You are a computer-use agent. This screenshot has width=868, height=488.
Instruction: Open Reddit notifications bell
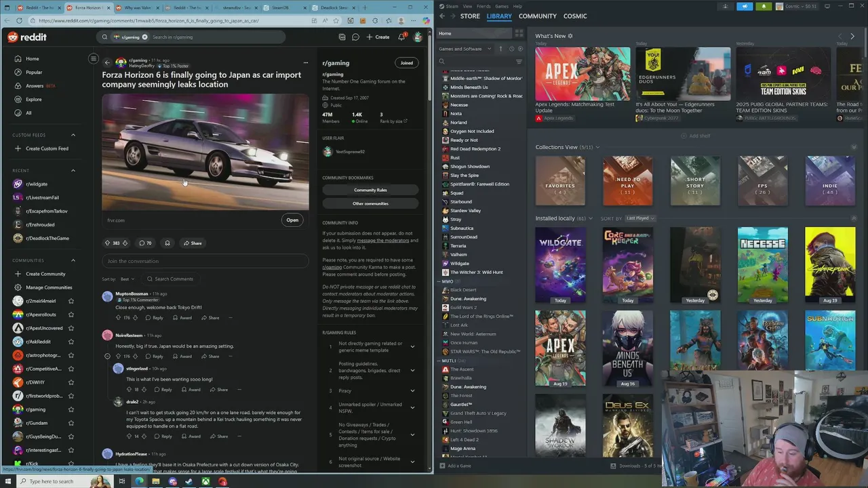tap(401, 37)
